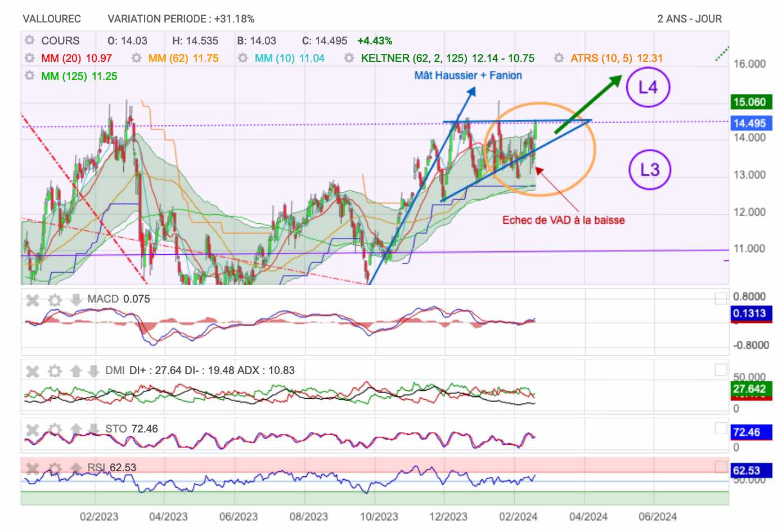782x532 pixels.
Task: Tick the checkbox on the STO panel
Action: pyautogui.click(x=721, y=429)
